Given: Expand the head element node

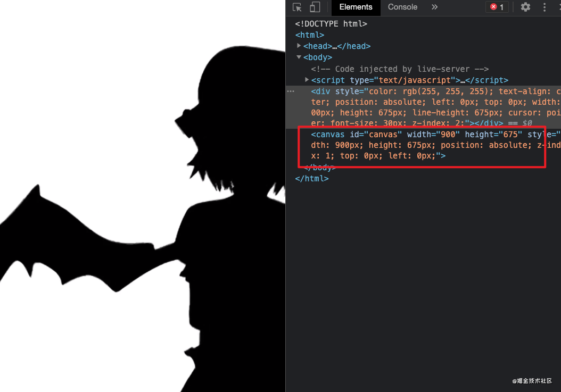Looking at the screenshot, I should tap(299, 46).
